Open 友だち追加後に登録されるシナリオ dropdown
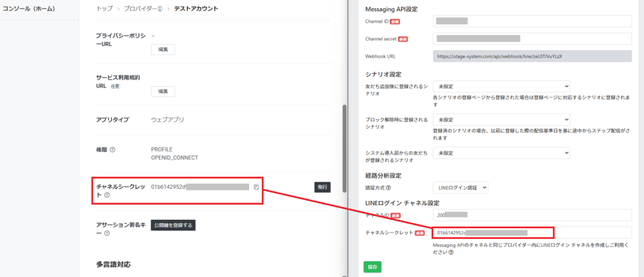The width and height of the screenshot is (644, 277). 502,85
